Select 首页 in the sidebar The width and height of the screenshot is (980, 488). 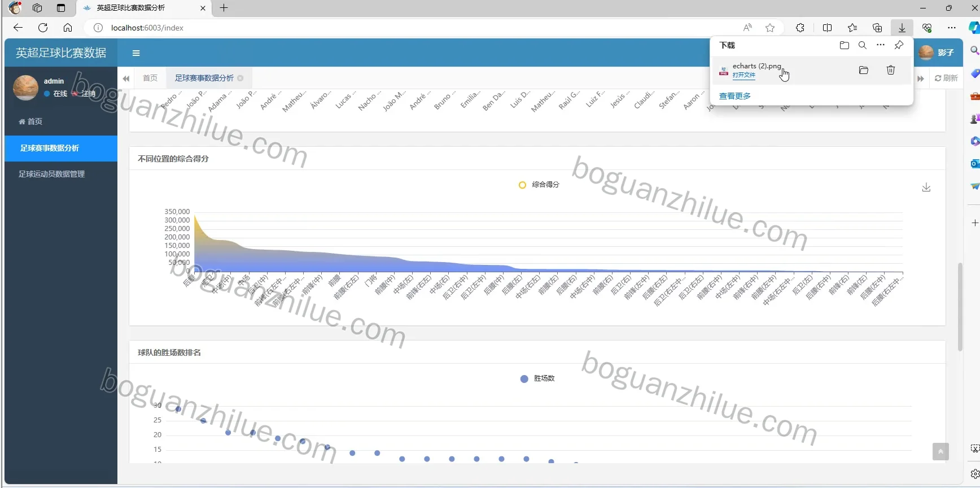click(x=30, y=121)
